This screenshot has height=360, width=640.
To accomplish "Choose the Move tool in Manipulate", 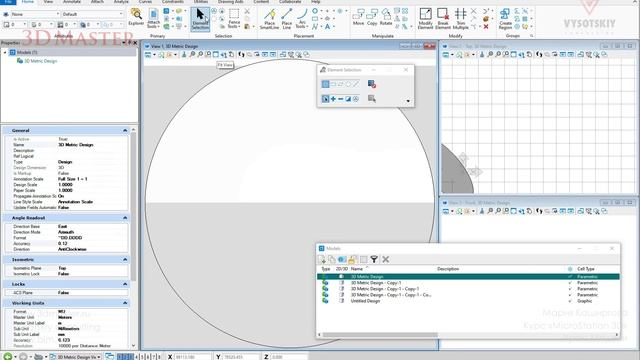I will (358, 17).
